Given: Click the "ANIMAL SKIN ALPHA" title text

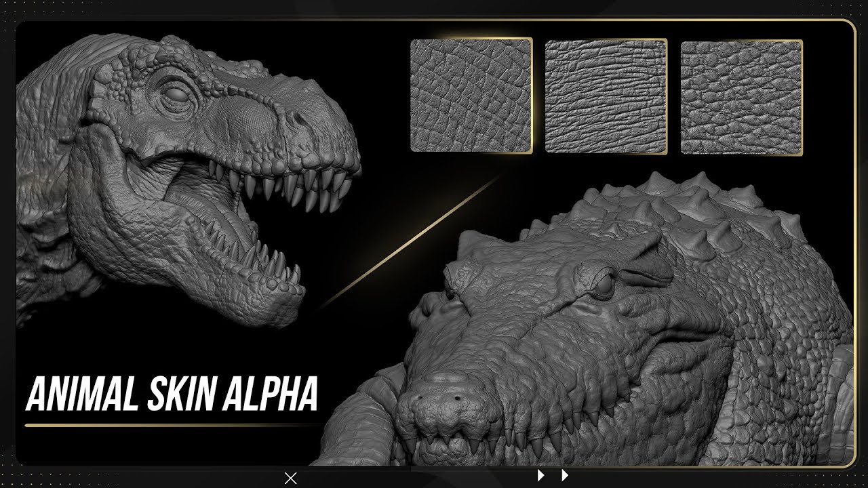Looking at the screenshot, I should (172, 393).
